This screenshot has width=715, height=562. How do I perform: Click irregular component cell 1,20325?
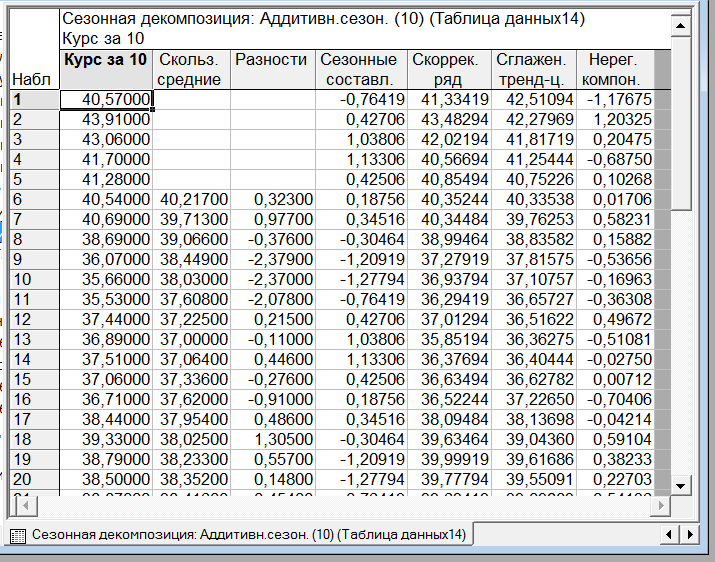tap(616, 120)
